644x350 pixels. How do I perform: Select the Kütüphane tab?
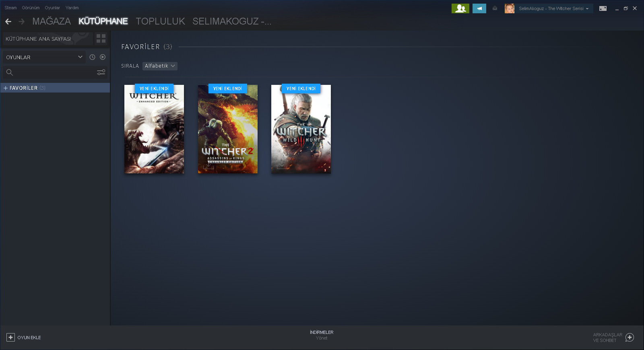click(x=103, y=21)
